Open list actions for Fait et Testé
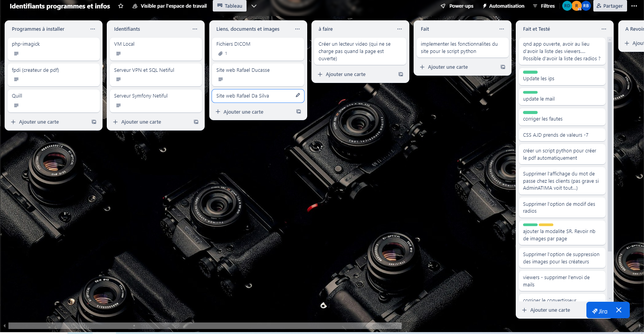Image resolution: width=644 pixels, height=334 pixels. pos(604,29)
